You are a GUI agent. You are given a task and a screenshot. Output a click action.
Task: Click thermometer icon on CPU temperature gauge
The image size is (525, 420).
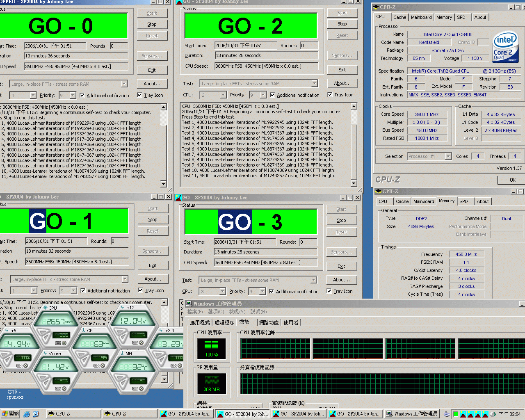pyautogui.click(x=84, y=330)
